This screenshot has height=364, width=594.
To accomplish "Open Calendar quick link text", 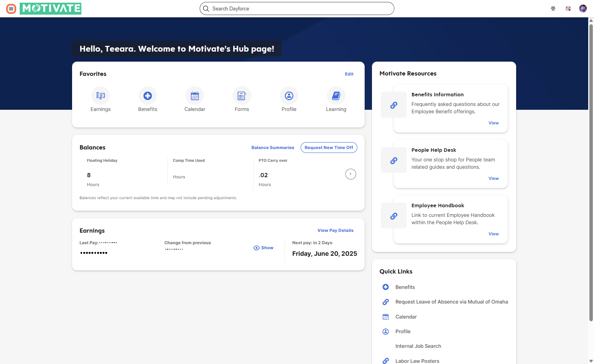I will tap(406, 317).
